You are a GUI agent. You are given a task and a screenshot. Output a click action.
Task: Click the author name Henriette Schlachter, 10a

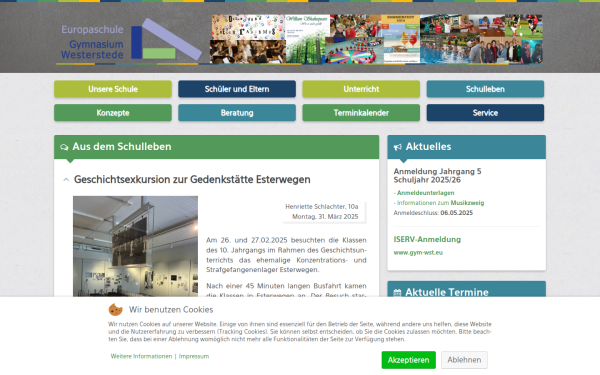(x=322, y=207)
